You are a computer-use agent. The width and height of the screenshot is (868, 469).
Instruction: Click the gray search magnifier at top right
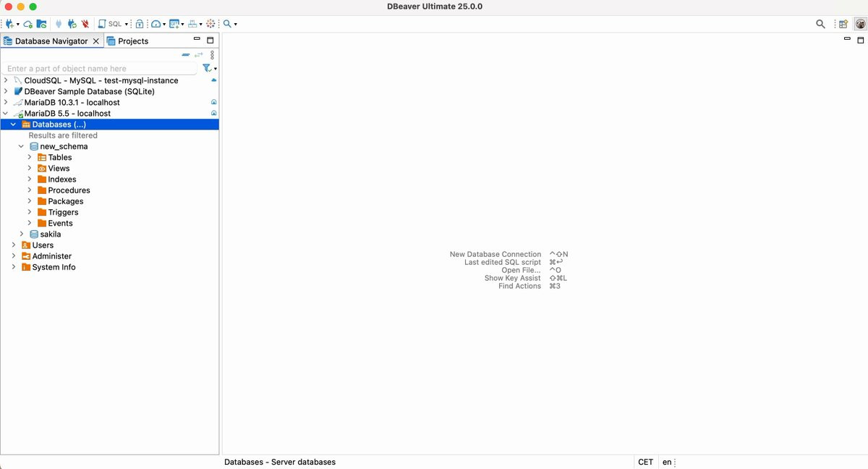click(820, 24)
